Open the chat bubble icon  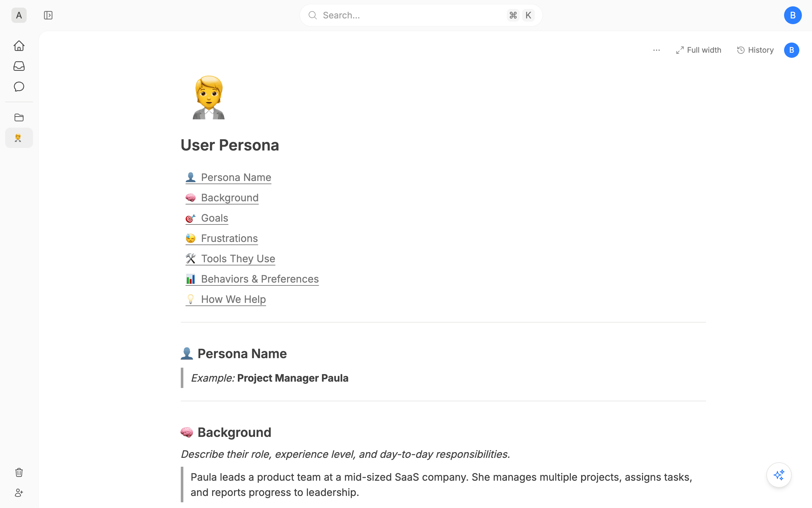click(x=19, y=87)
